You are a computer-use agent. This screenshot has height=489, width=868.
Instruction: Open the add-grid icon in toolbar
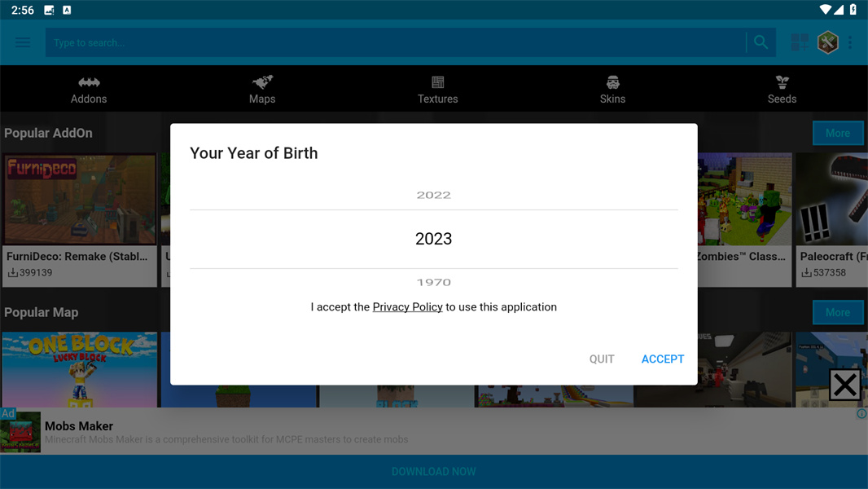[800, 42]
